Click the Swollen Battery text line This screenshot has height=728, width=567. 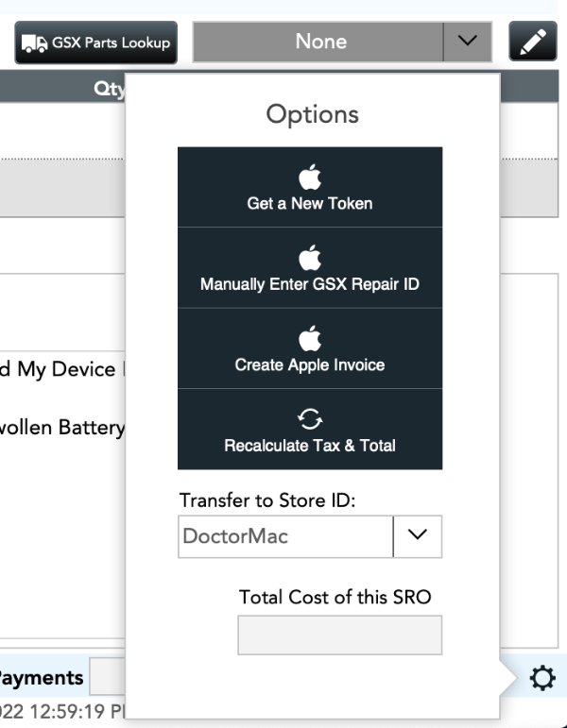(x=62, y=428)
